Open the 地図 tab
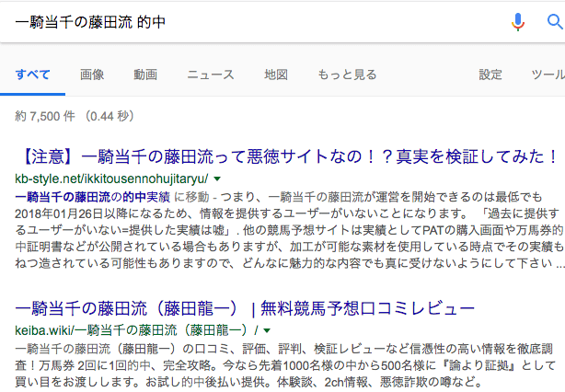The width and height of the screenshot is (565, 392). tap(276, 75)
